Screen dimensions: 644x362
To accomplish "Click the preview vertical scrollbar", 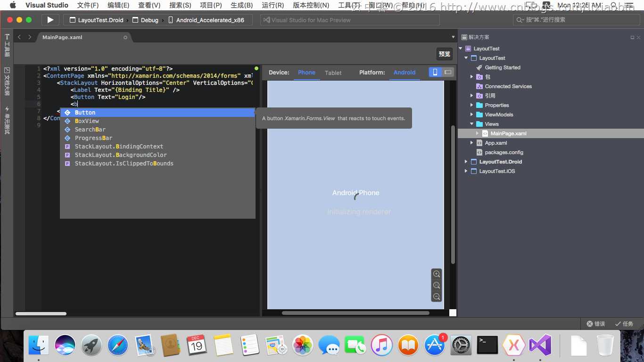I will 453,194.
